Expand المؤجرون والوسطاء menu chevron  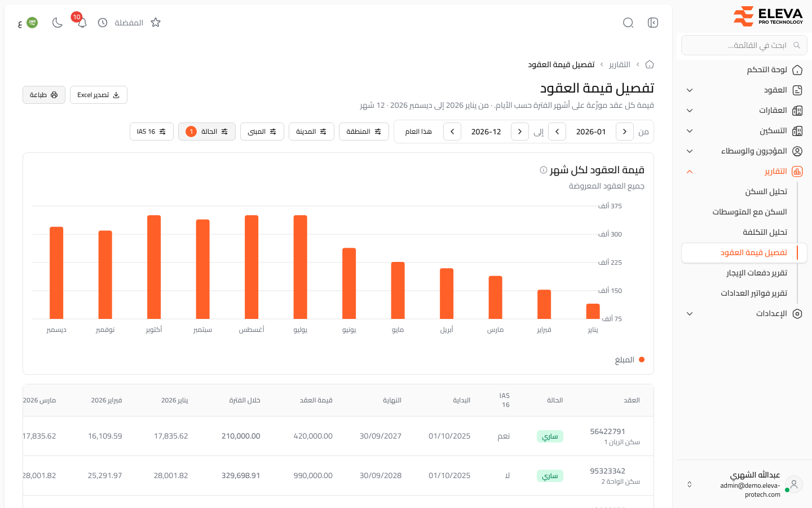coord(690,151)
